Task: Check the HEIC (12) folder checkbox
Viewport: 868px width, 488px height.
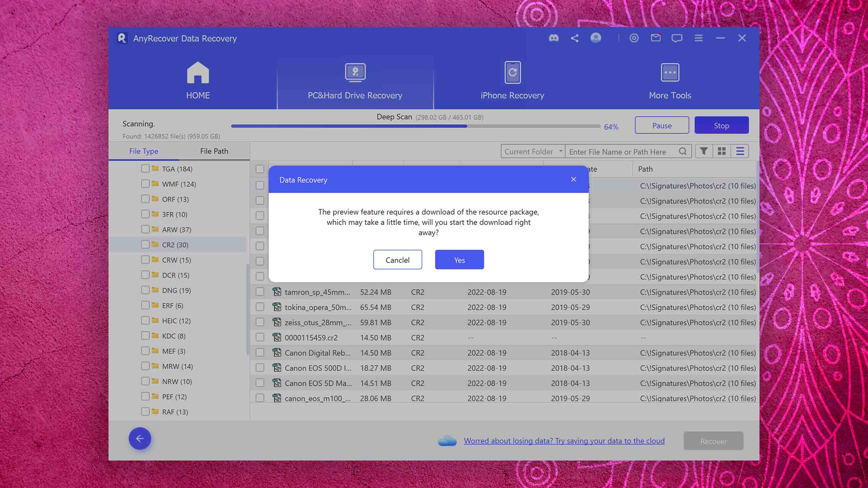Action: point(145,320)
